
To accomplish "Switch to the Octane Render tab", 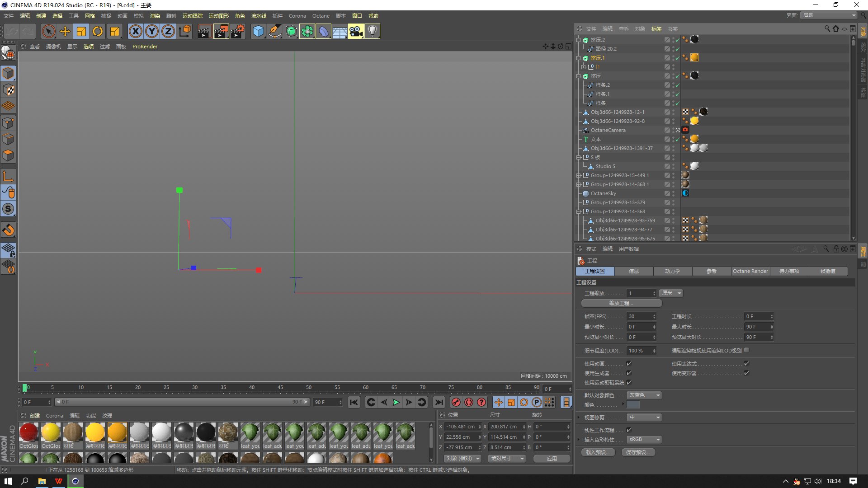I will [750, 271].
